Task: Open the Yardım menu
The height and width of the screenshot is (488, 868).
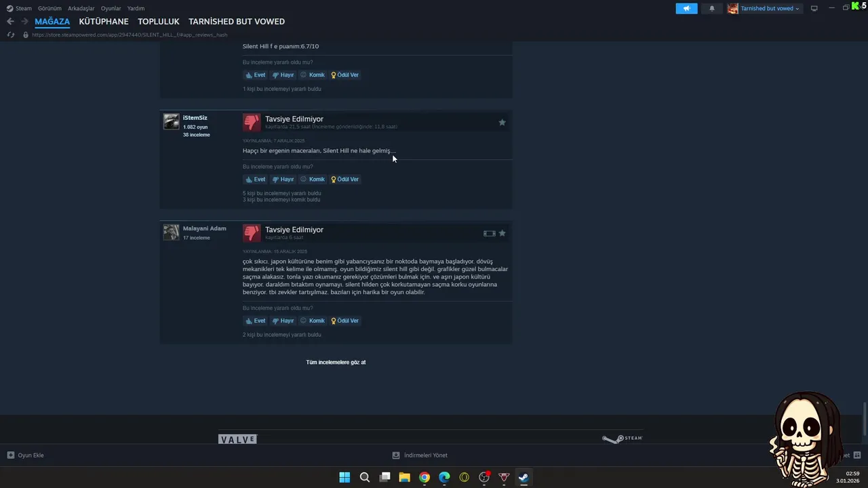Action: point(136,8)
